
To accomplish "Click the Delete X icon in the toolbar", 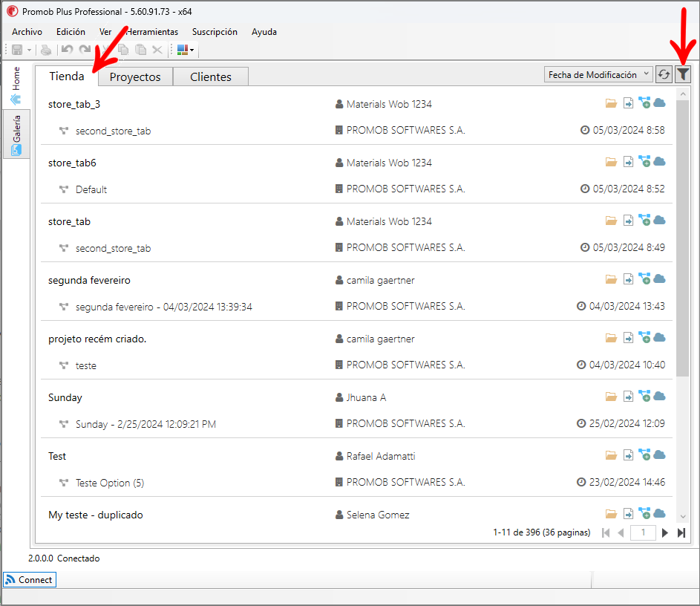I will (157, 50).
